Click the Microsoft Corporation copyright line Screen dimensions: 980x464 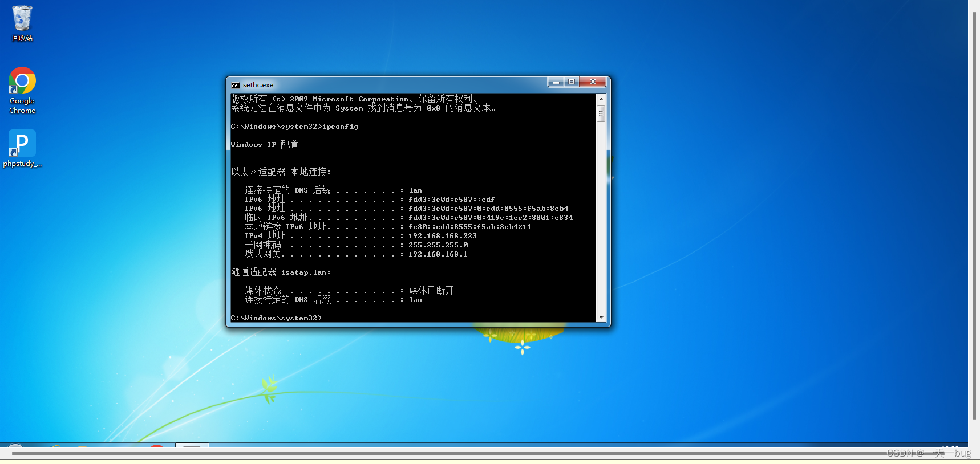point(354,99)
